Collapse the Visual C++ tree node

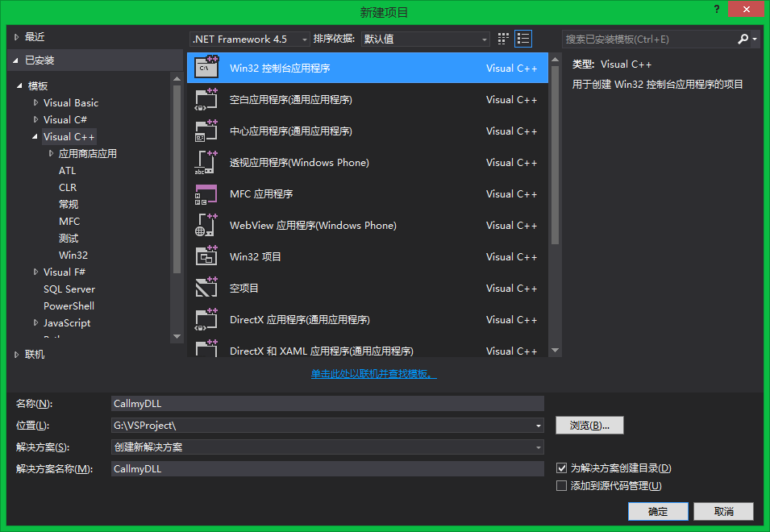pyautogui.click(x=35, y=136)
